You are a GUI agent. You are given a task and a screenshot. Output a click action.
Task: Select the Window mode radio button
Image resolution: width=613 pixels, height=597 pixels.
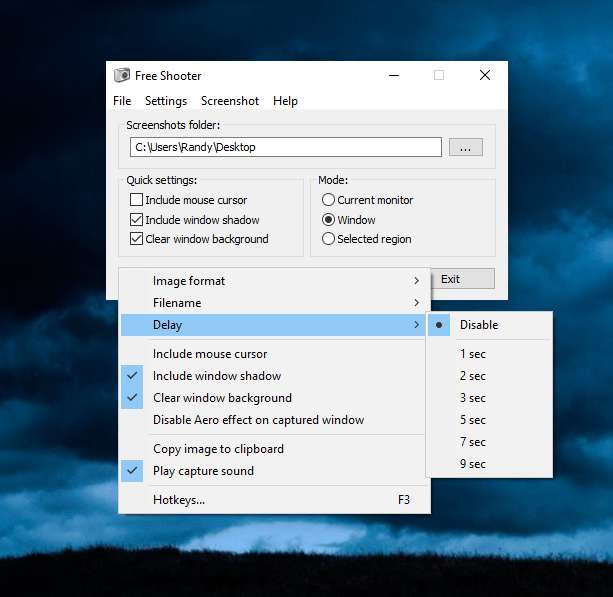(x=328, y=219)
